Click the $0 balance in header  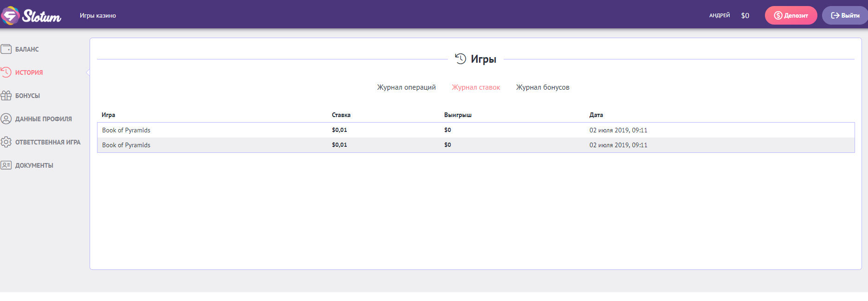[745, 16]
